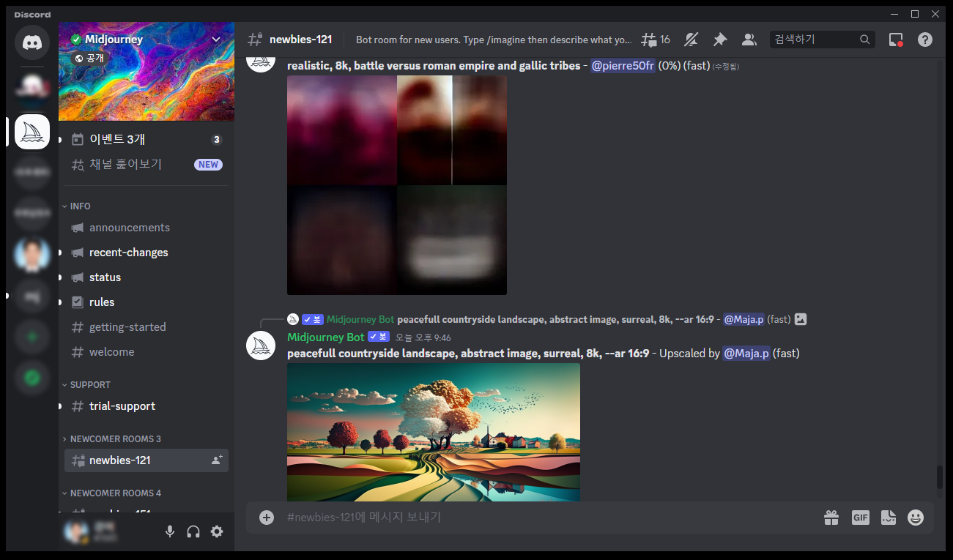Expand the NEWCOMER ROOMS 3 category
953x560 pixels.
pos(111,439)
